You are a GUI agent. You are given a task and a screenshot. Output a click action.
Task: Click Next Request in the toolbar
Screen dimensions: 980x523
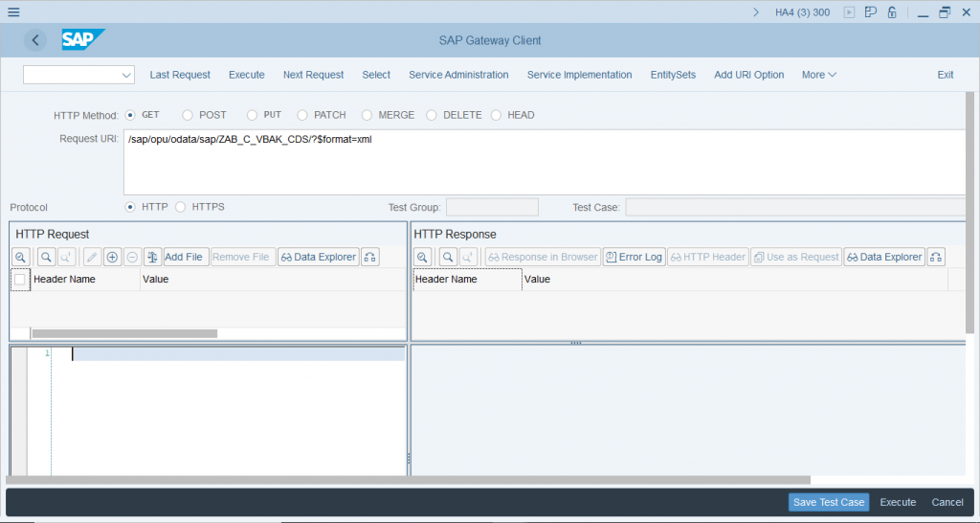[313, 75]
